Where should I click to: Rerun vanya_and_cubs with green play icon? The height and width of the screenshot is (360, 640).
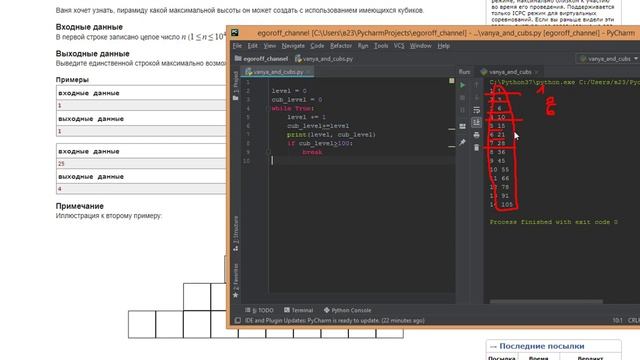pyautogui.click(x=462, y=85)
